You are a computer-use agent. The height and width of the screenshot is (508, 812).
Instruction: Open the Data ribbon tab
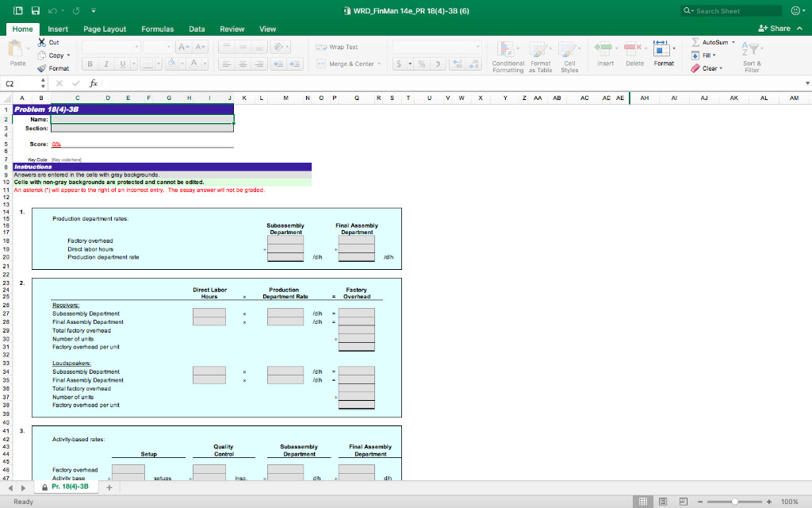click(197, 29)
